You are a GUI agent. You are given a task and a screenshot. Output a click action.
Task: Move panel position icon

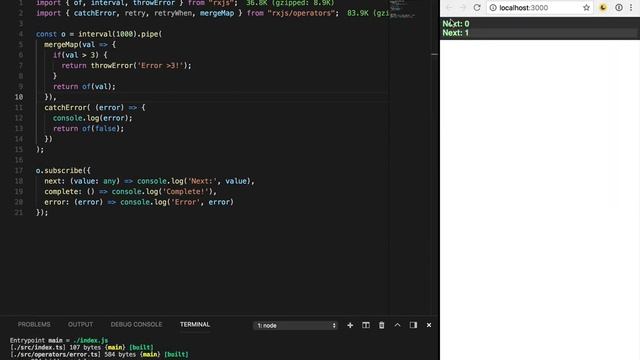click(413, 325)
